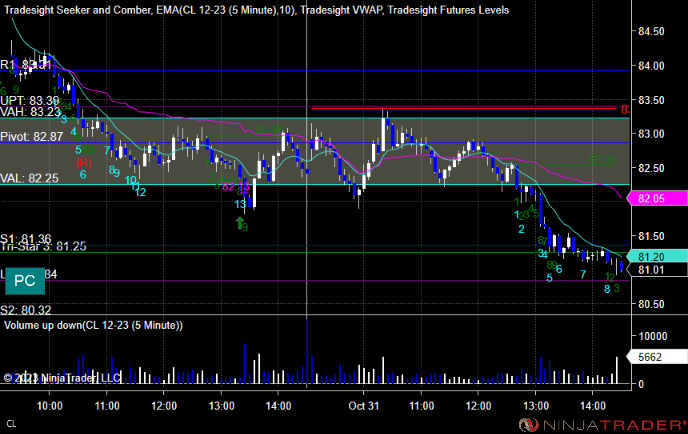Click the 81.20 EMA price marker
This screenshot has height=434, width=688.
(x=657, y=256)
